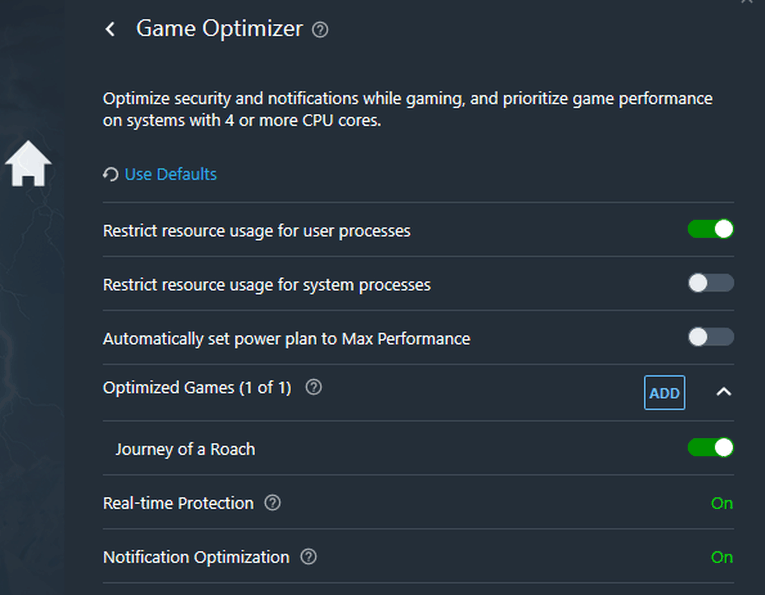Click the reset icon beside Use Defaults

tap(110, 175)
